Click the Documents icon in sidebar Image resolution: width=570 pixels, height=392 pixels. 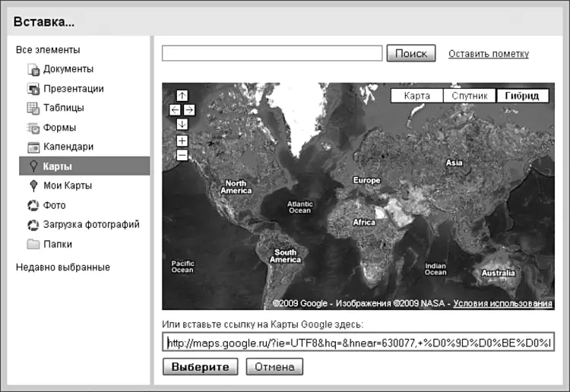click(33, 69)
